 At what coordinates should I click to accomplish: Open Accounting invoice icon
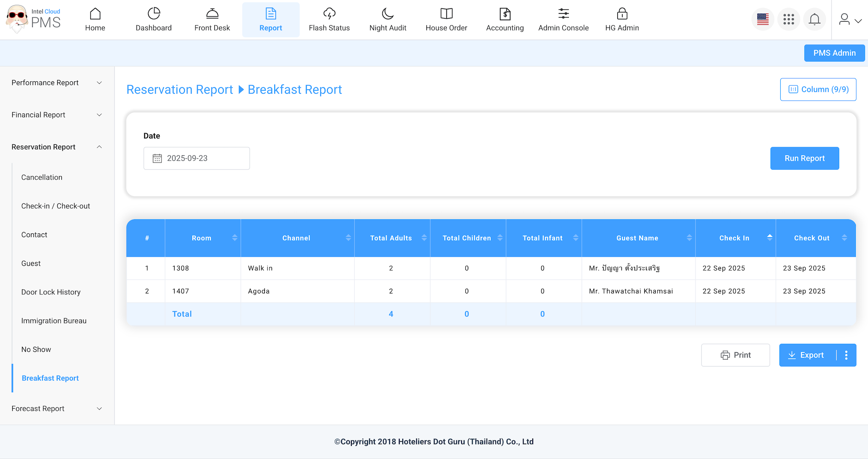pos(505,14)
